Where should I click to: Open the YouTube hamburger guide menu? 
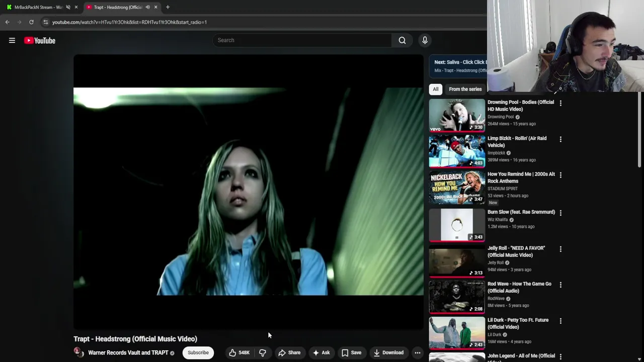pos(12,40)
